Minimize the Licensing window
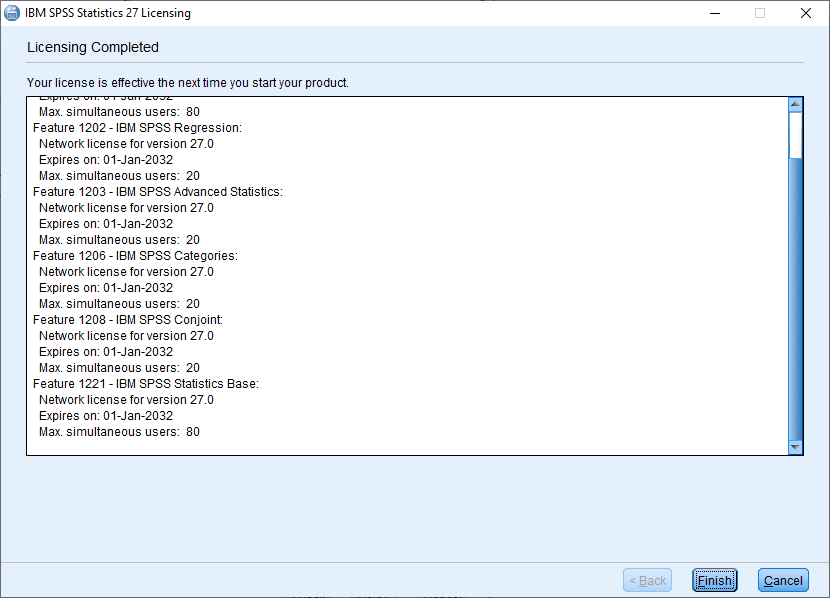Image resolution: width=830 pixels, height=598 pixels. (715, 13)
